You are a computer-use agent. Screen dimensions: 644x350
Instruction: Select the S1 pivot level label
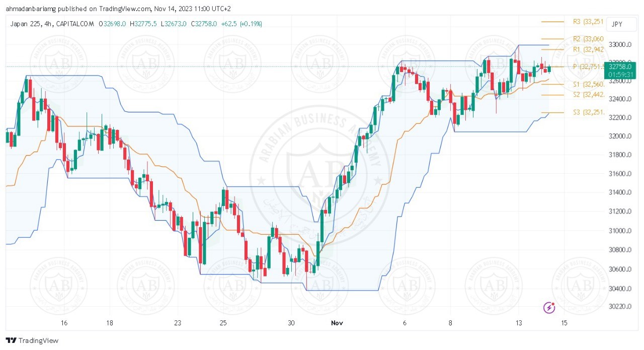pyautogui.click(x=588, y=84)
